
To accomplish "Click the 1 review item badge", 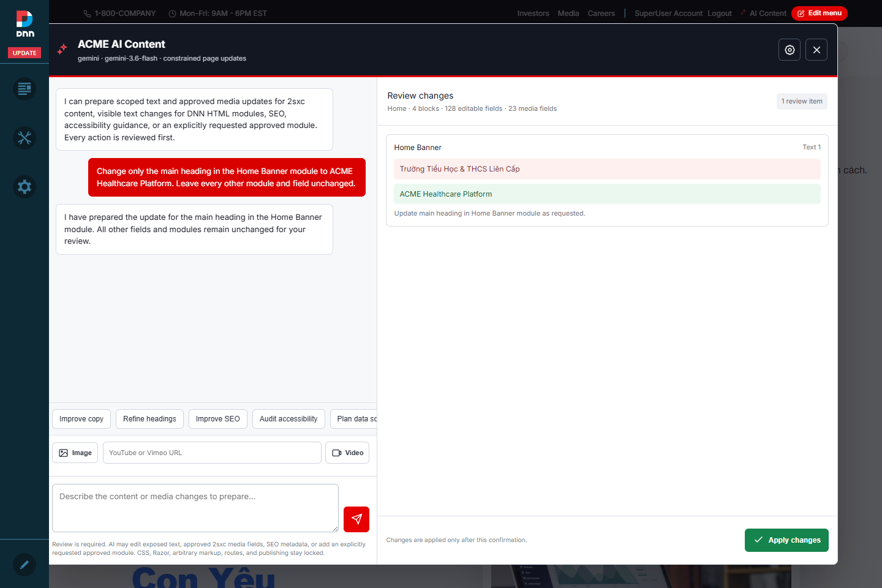I will 802,101.
